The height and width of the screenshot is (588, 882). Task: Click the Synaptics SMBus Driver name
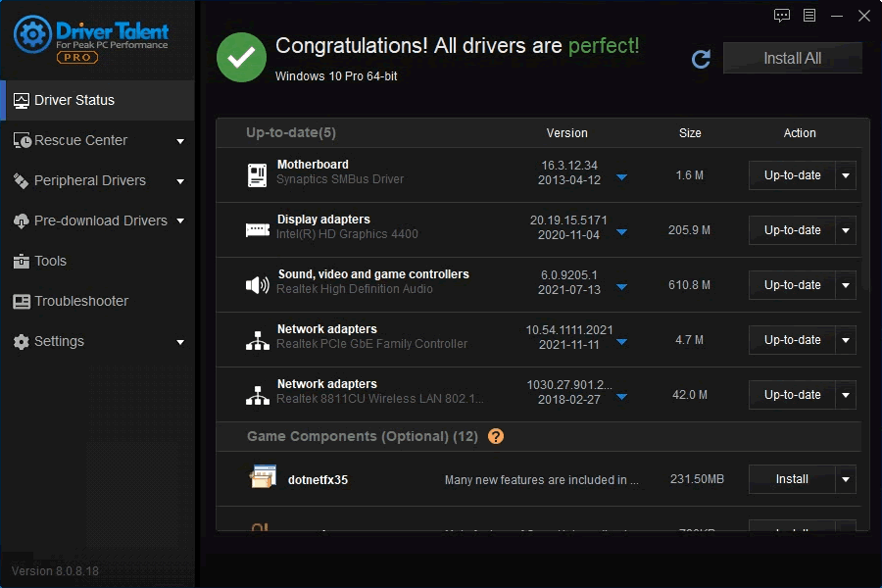[340, 179]
